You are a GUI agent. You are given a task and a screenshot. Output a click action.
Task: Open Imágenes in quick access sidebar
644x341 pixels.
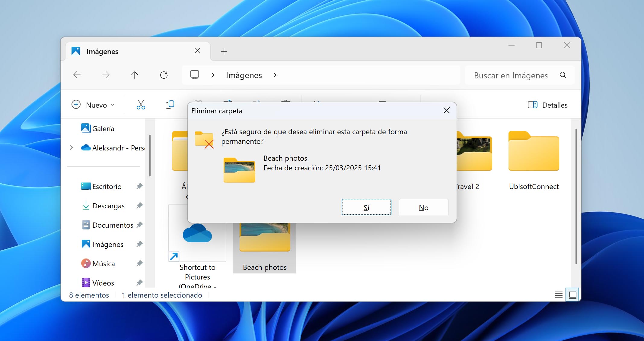pyautogui.click(x=103, y=244)
